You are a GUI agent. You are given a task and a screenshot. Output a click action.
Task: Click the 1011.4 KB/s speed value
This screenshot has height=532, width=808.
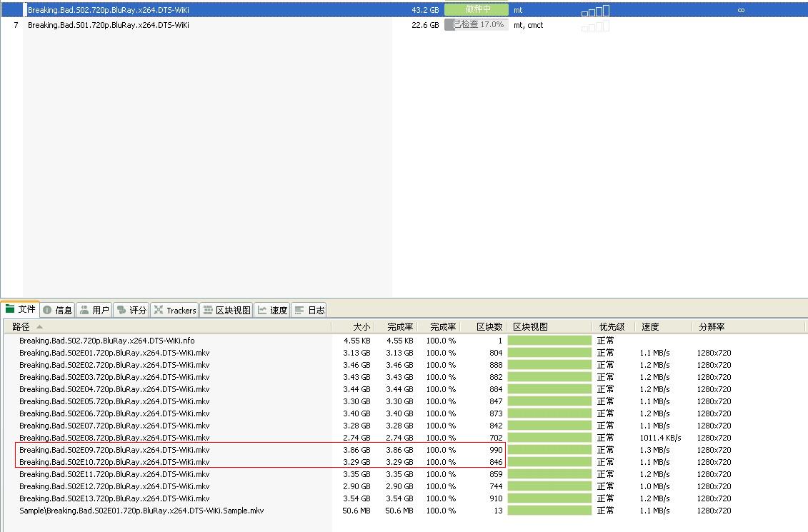tap(660, 438)
